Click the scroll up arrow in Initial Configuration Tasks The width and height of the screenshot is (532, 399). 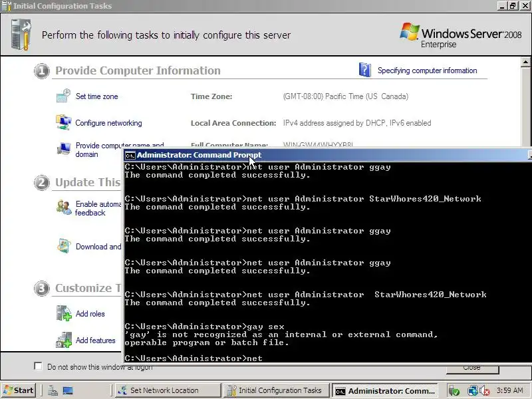[x=525, y=62]
